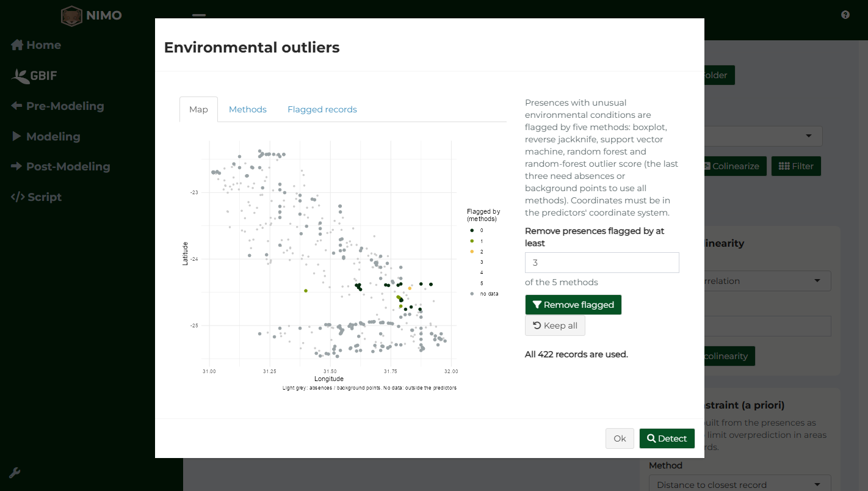Click the dark green '0' legend swatch
This screenshot has width=868, height=491.
point(472,230)
